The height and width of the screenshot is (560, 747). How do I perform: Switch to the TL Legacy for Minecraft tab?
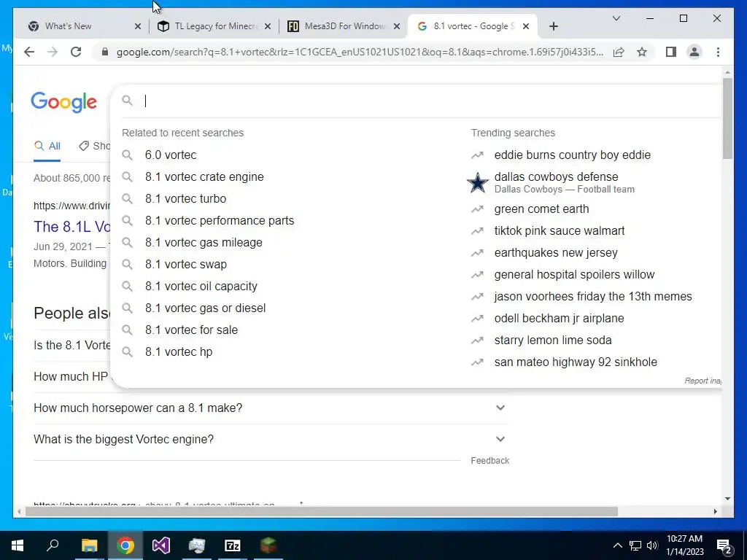point(212,26)
